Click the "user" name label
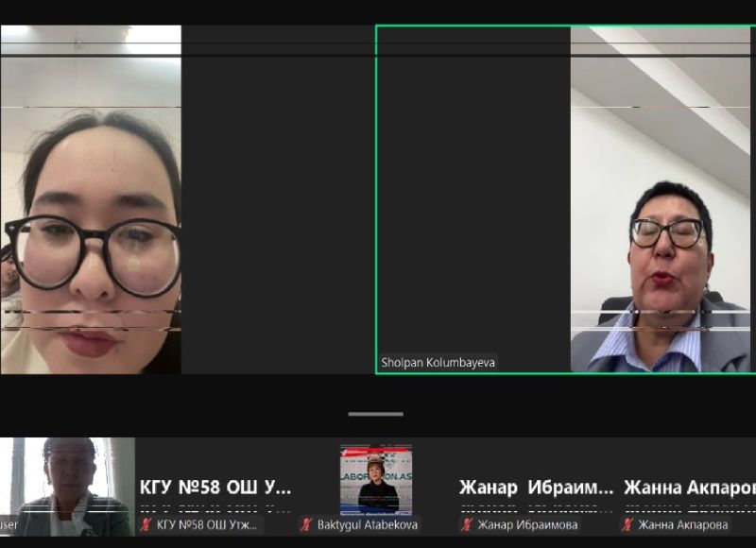Viewport: 756px width, 548px height. pyautogui.click(x=9, y=525)
